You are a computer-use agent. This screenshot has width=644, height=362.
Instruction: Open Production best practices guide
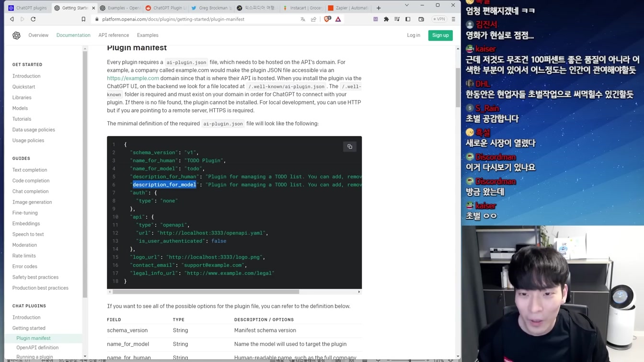click(x=40, y=288)
